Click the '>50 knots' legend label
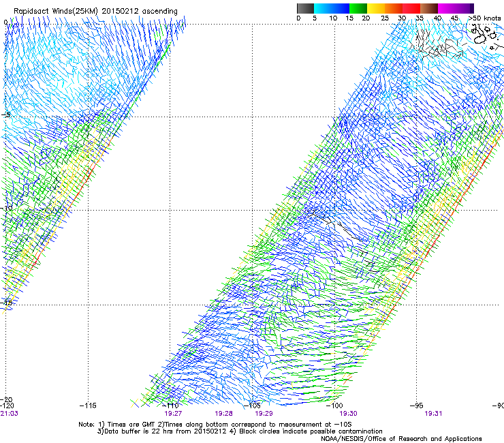 (484, 18)
